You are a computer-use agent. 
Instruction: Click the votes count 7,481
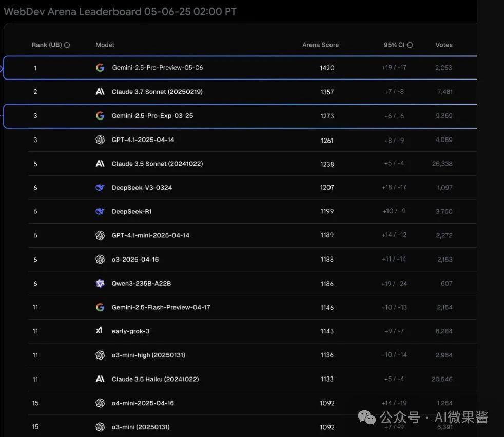pos(445,92)
